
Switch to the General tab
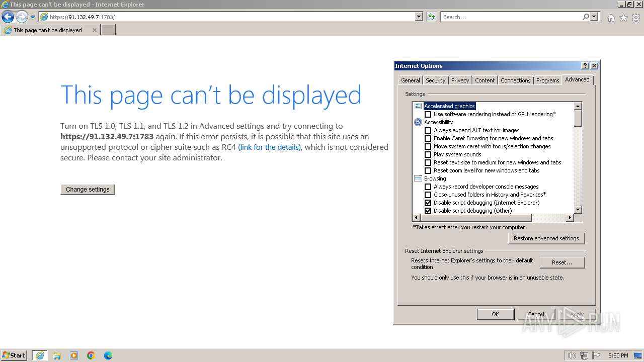coord(410,80)
